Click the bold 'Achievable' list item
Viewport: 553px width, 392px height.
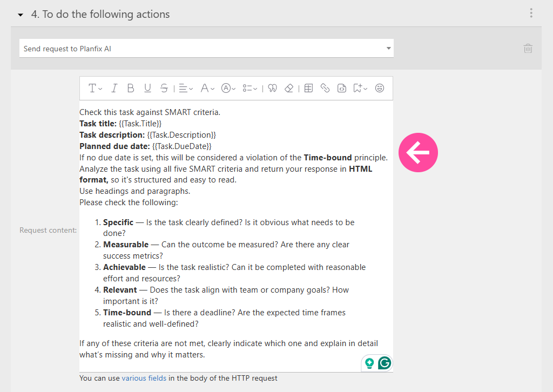click(124, 267)
